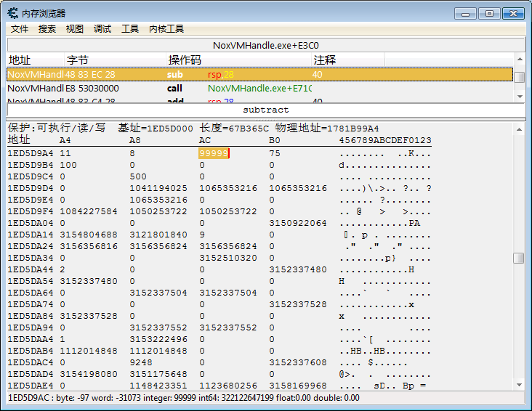Click value 9 in row 1ED5DA14

(x=202, y=235)
